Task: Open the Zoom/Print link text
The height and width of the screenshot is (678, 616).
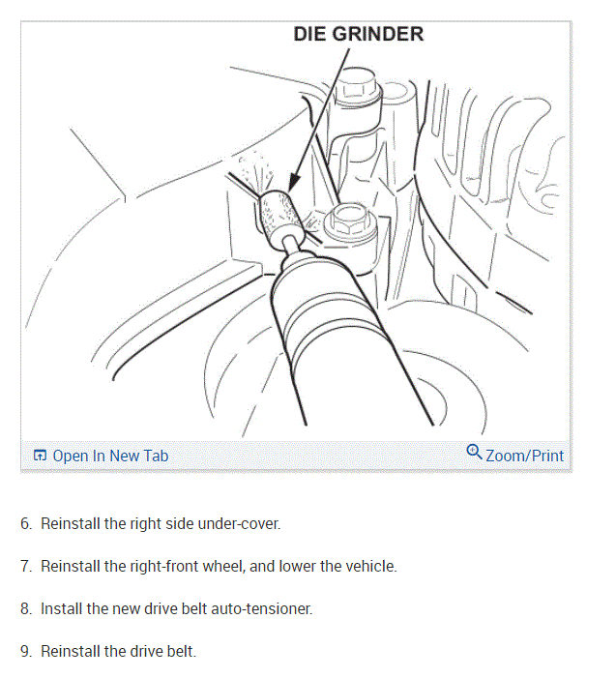Action: (x=524, y=456)
